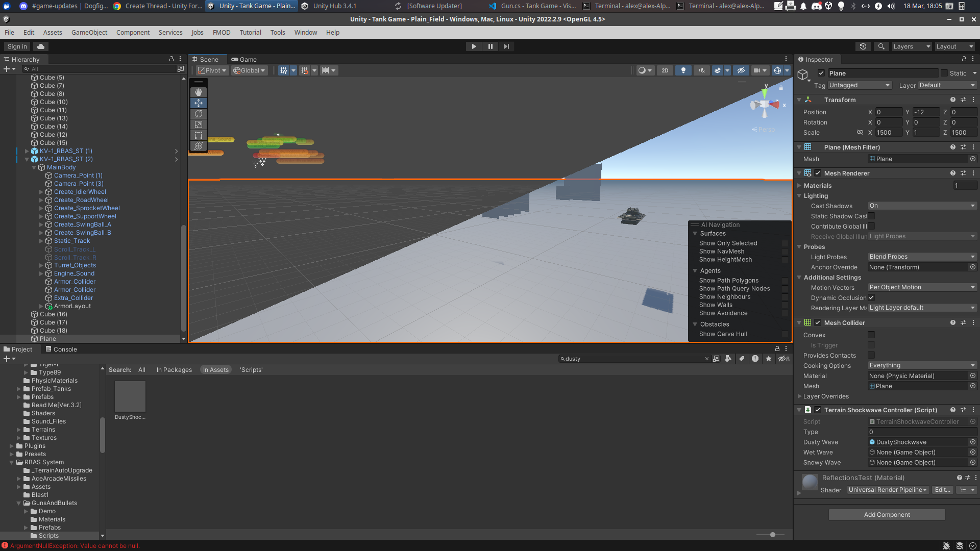Clear the dusty search field
Screen dimensions: 980x551
pyautogui.click(x=707, y=359)
